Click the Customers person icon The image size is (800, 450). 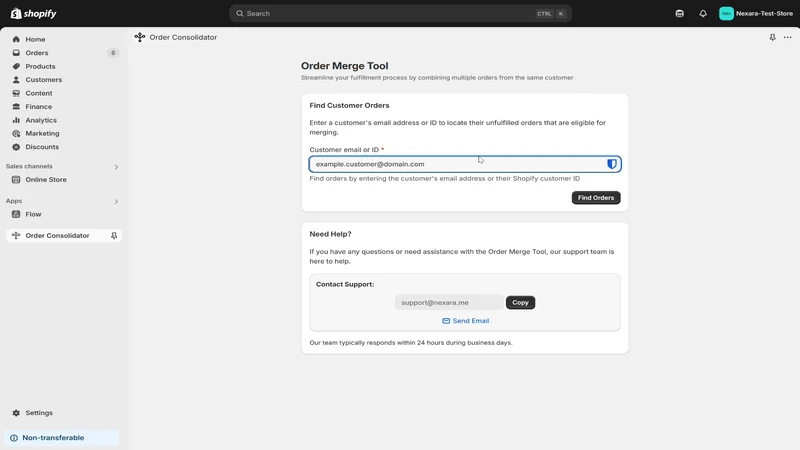pyautogui.click(x=16, y=80)
